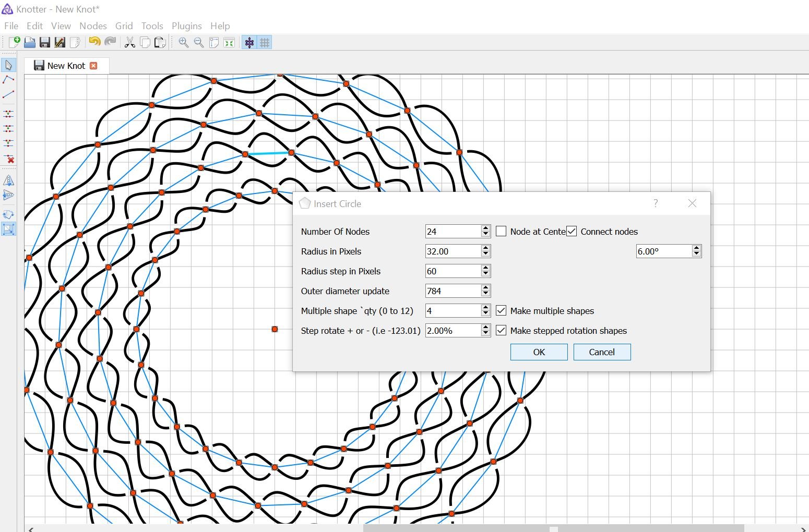Activate the rotate selection tool

[8, 214]
